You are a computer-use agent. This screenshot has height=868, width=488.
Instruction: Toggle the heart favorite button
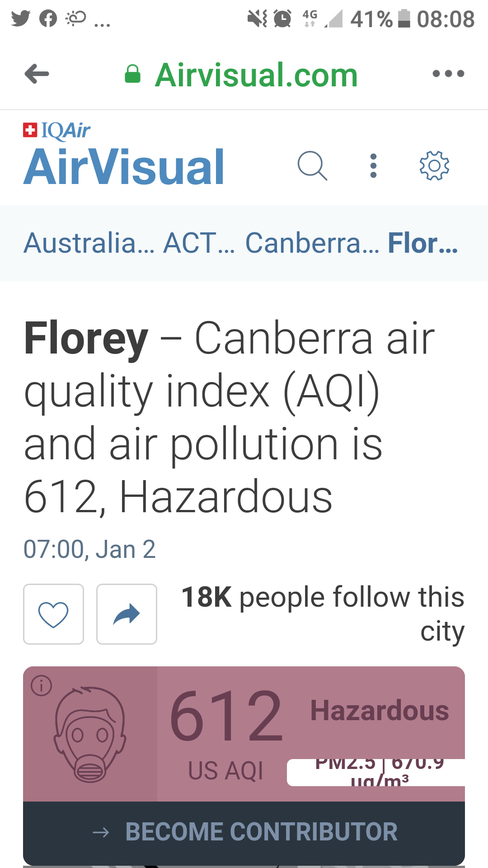[53, 614]
